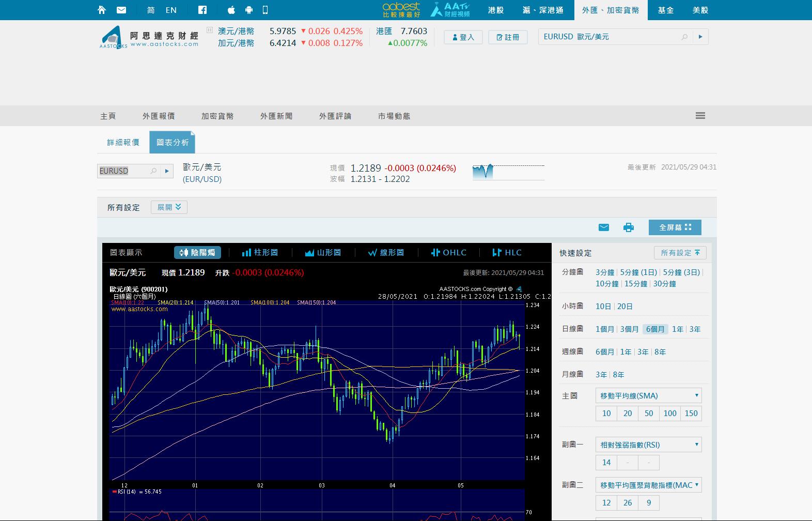812x521 pixels.
Task: Switch chart type to OHLC
Action: pyautogui.click(x=448, y=252)
